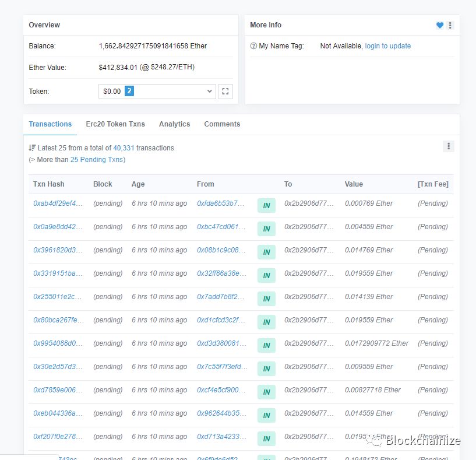Open the Analytics tab
The width and height of the screenshot is (476, 460).
tap(174, 124)
